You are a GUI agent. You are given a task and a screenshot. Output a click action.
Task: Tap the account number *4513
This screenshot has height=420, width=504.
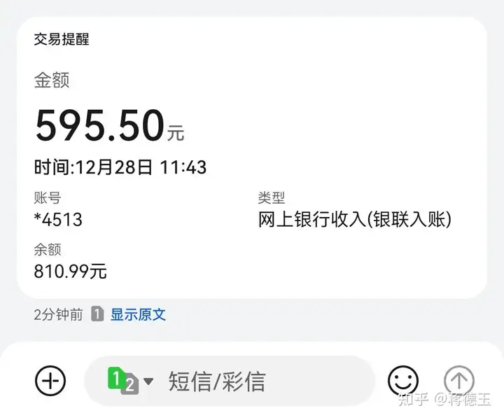point(58,220)
